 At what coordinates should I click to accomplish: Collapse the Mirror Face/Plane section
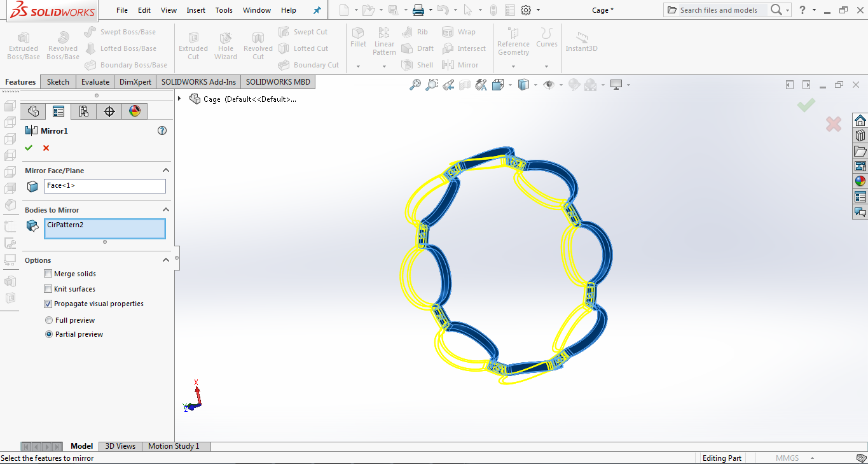coord(166,171)
